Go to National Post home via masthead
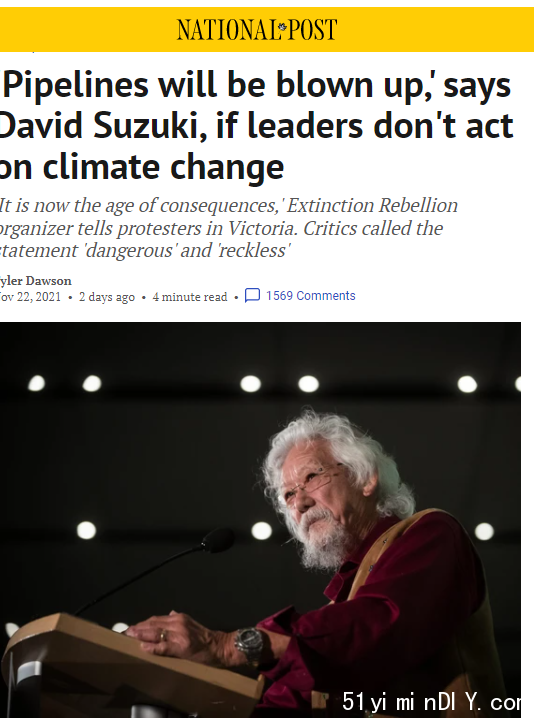This screenshot has width=534, height=718. pyautogui.click(x=257, y=30)
